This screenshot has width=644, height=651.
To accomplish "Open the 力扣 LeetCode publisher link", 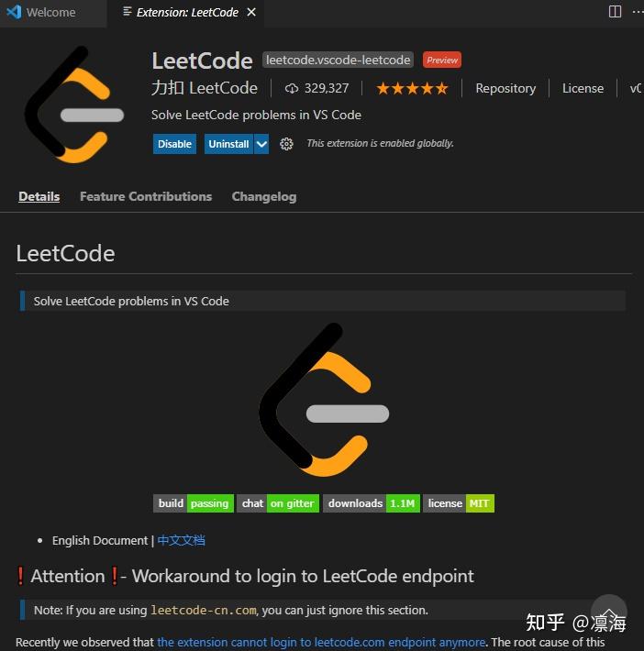I will [204, 88].
